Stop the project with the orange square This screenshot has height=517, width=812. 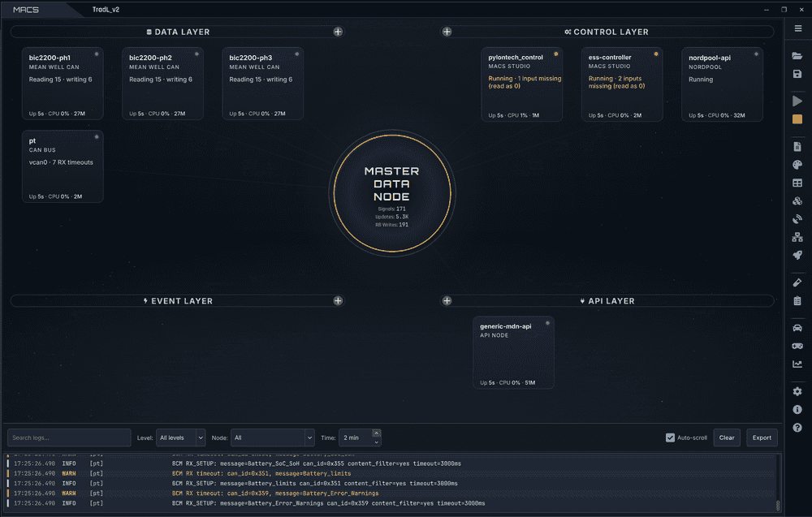tap(797, 119)
